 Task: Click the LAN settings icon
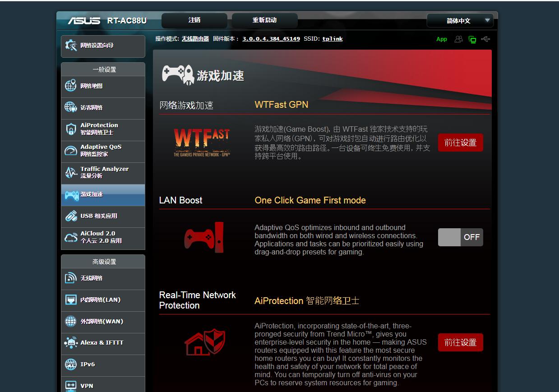pyautogui.click(x=71, y=300)
